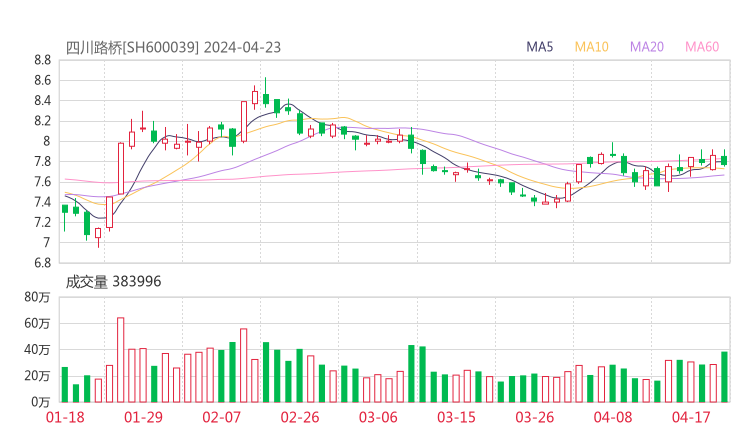Click the 03-15 date label
This screenshot has width=740, height=440.
point(456,417)
